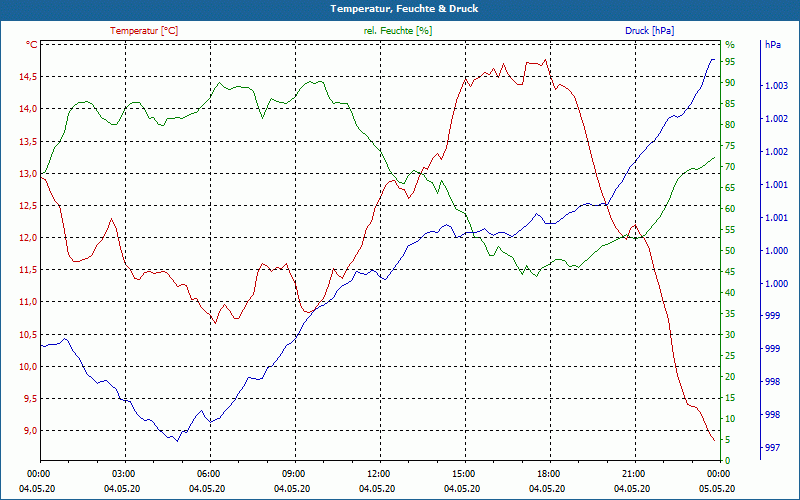The image size is (800, 500).
Task: Click the '11,5' temperature axis value
Action: point(28,270)
